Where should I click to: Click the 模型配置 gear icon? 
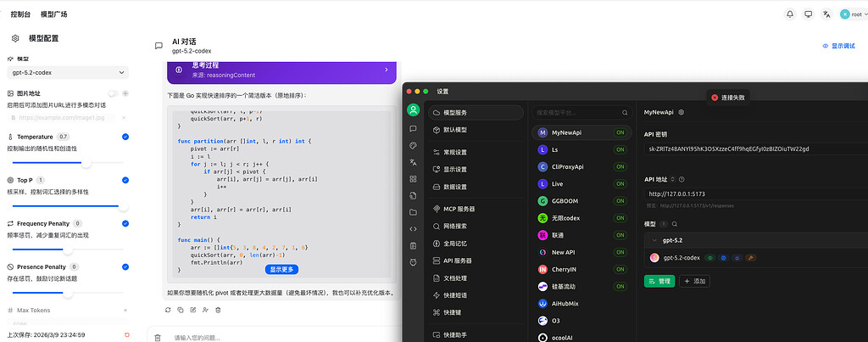click(15, 38)
